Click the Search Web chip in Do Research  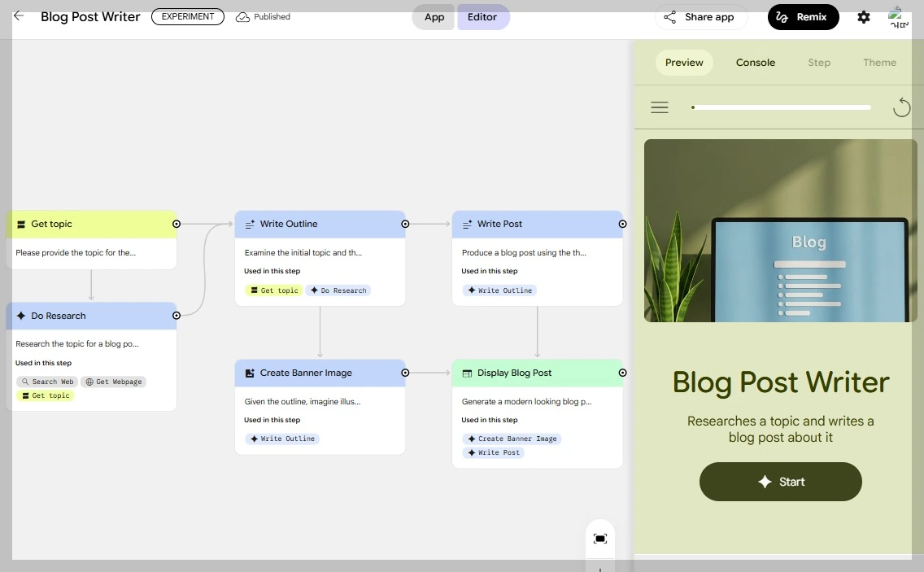pos(47,382)
